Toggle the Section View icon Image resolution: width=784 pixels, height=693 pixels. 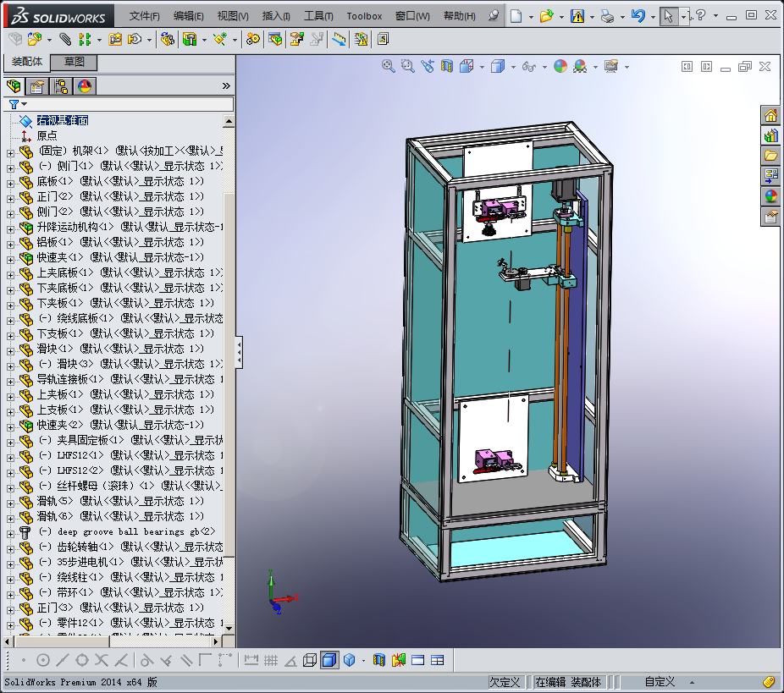pos(447,66)
